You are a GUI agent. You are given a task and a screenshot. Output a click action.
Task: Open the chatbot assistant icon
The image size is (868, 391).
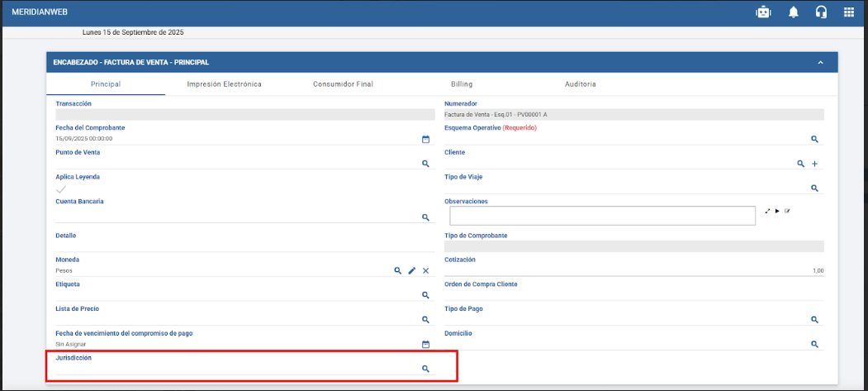pos(763,12)
